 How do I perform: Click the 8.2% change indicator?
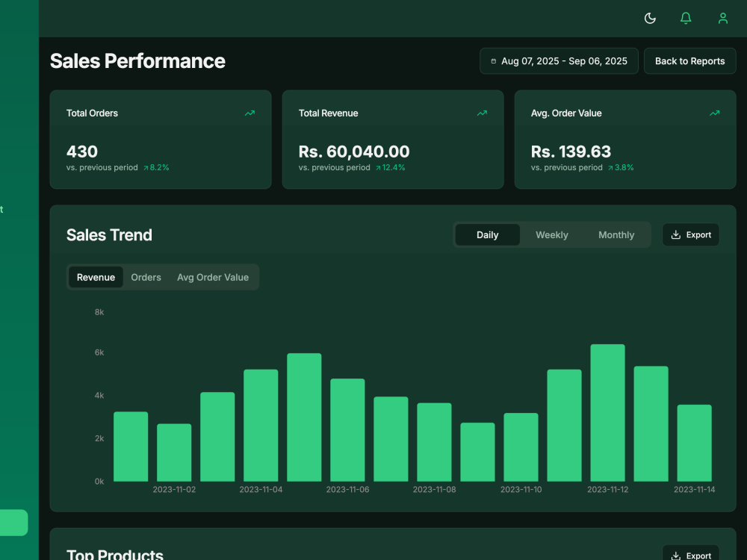click(156, 167)
